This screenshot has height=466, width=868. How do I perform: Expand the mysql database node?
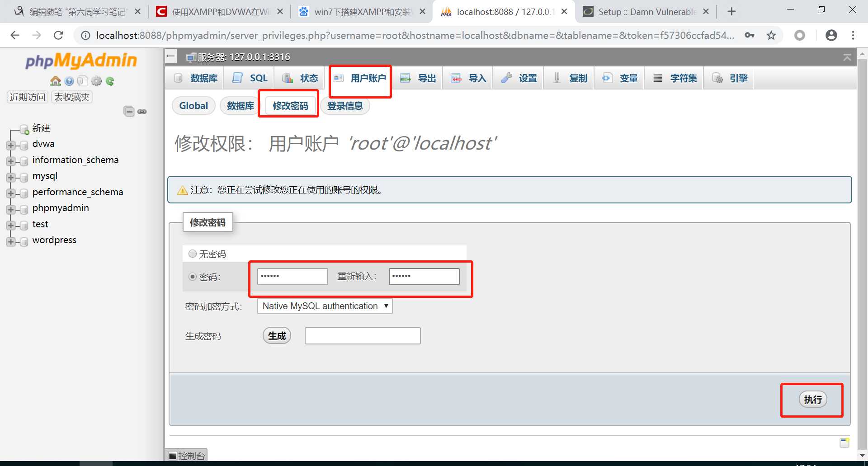[x=11, y=177]
